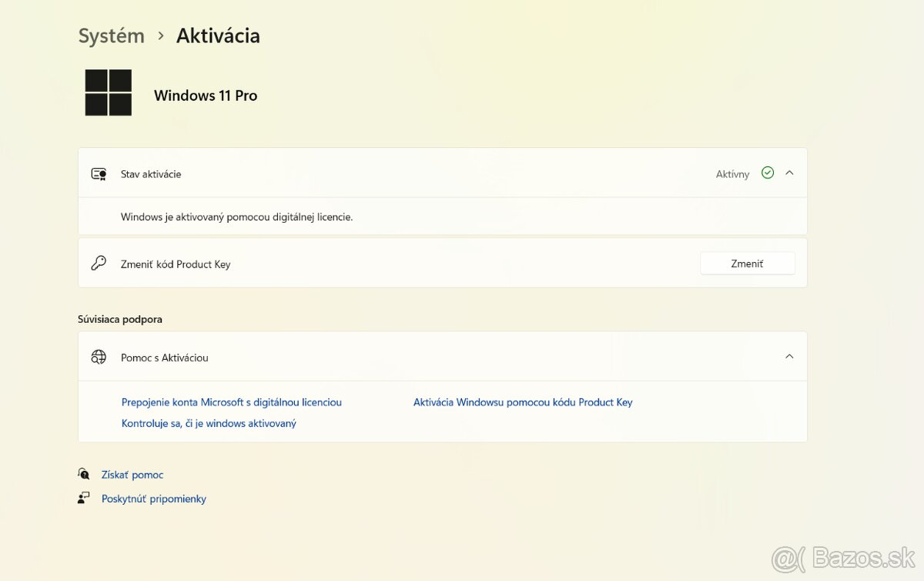Click the breadcrumb arrow after Systém
This screenshot has width=924, height=581.
tap(160, 36)
